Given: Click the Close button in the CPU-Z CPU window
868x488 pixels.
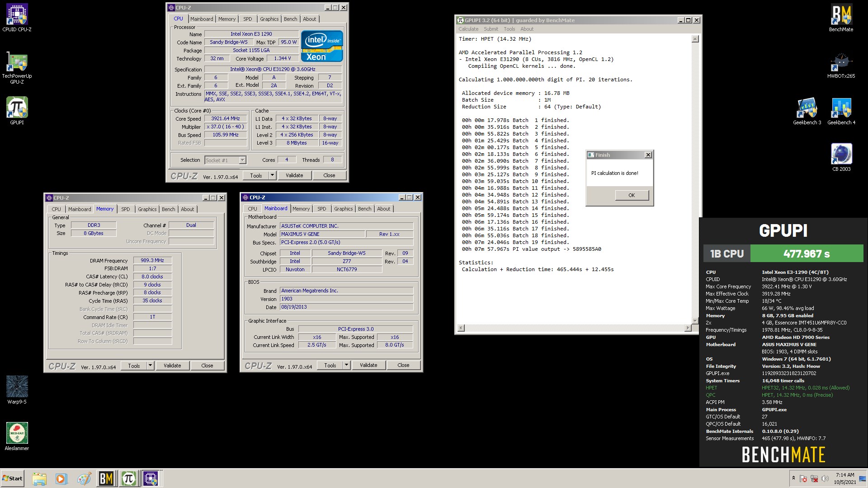Looking at the screenshot, I should pos(329,175).
